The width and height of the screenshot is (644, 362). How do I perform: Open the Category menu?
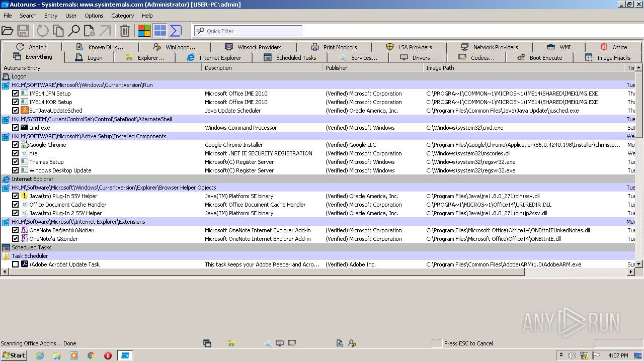pos(123,16)
